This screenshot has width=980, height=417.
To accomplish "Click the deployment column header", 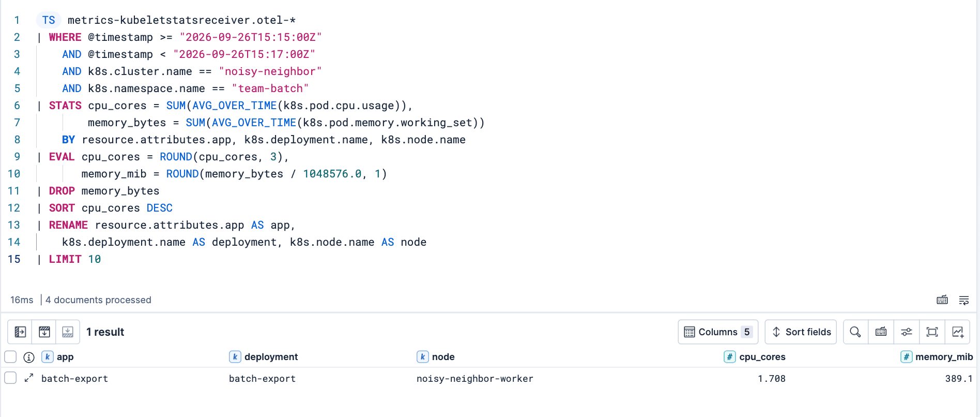I will (x=271, y=357).
